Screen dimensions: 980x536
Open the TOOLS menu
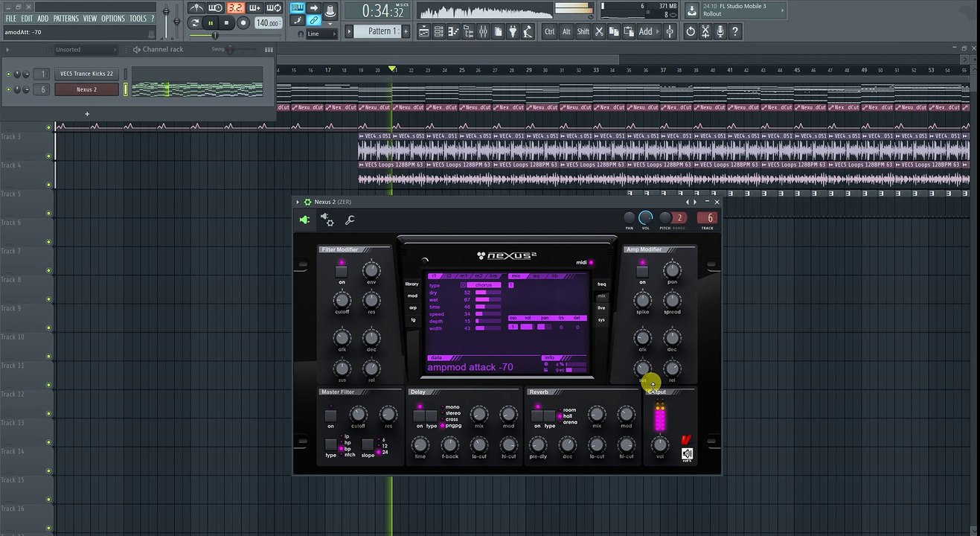click(x=138, y=19)
